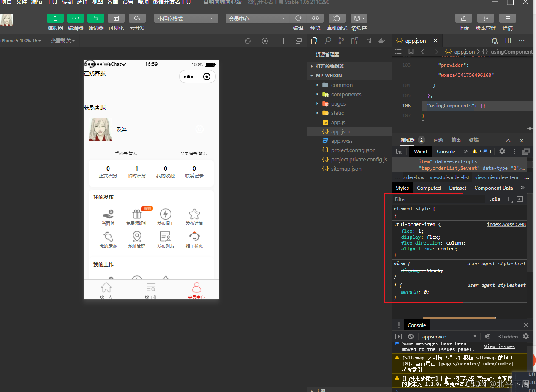
Task: Toggle the 编辑器 editor panel button
Action: coord(76,18)
